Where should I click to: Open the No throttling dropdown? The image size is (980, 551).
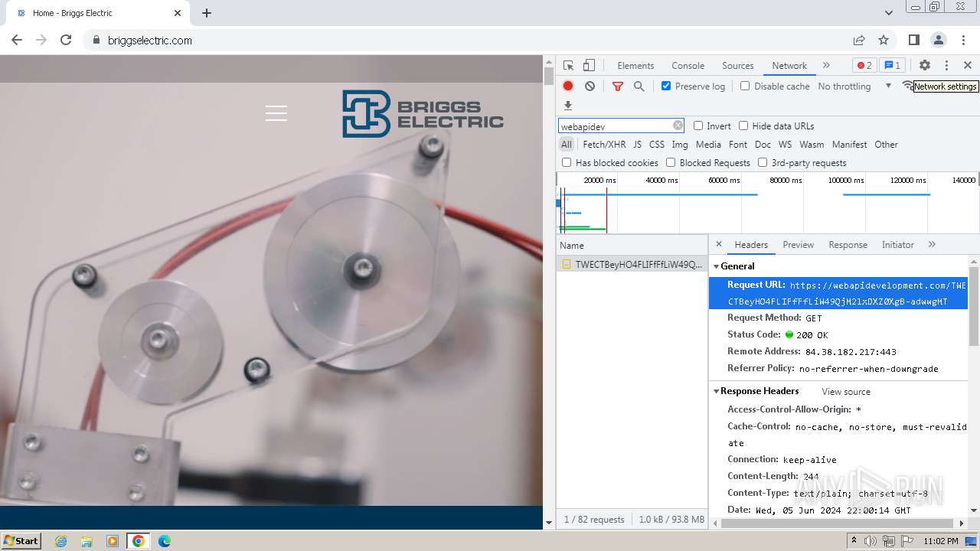854,86
